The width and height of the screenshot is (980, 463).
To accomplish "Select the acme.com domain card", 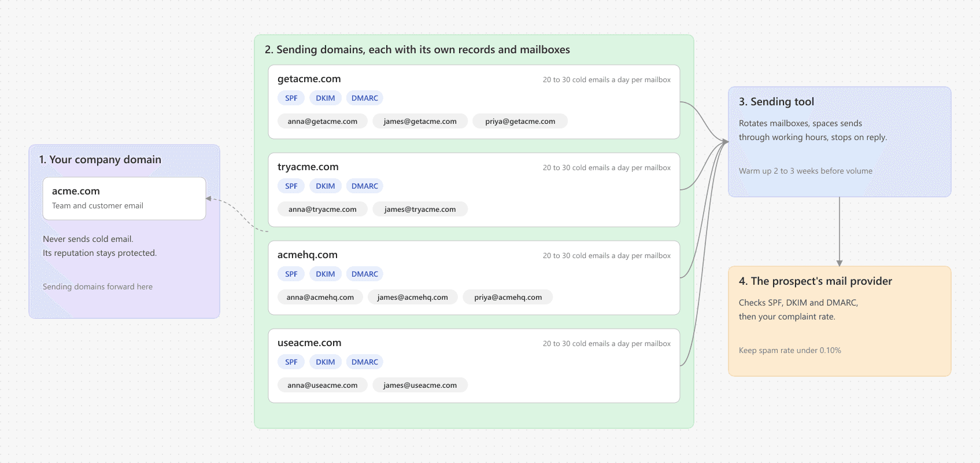I will (x=124, y=199).
